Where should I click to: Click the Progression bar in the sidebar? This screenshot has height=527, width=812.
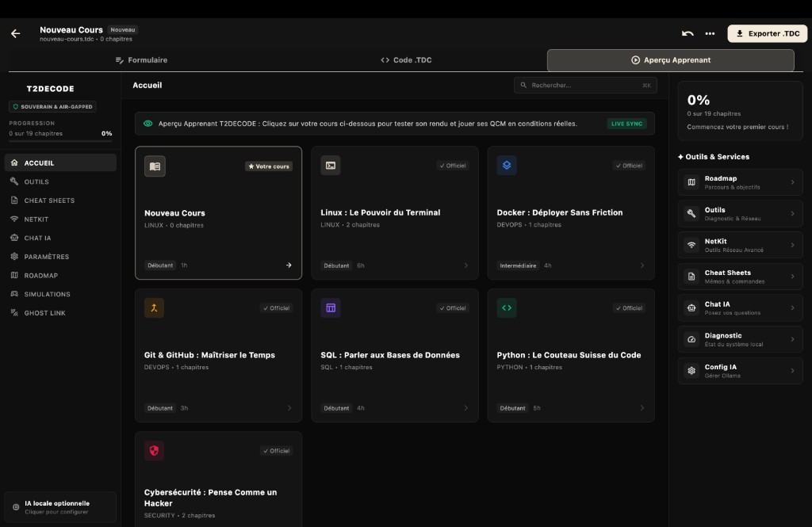[x=60, y=141]
